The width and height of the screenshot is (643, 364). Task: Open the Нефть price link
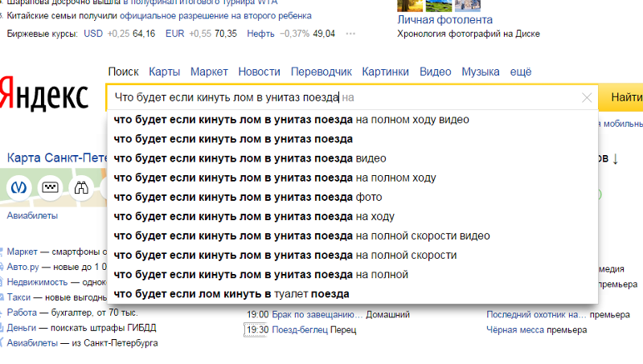(x=260, y=34)
